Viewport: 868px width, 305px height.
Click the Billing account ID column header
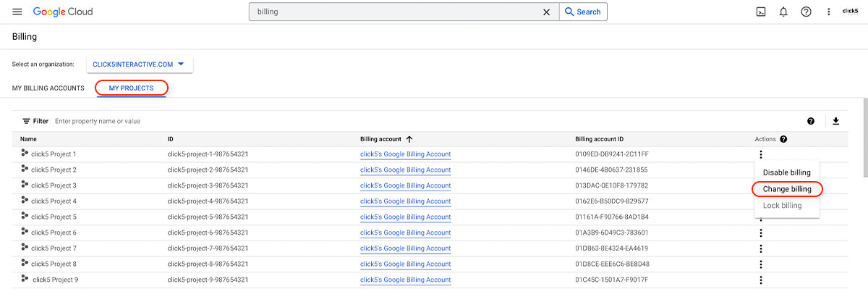599,138
